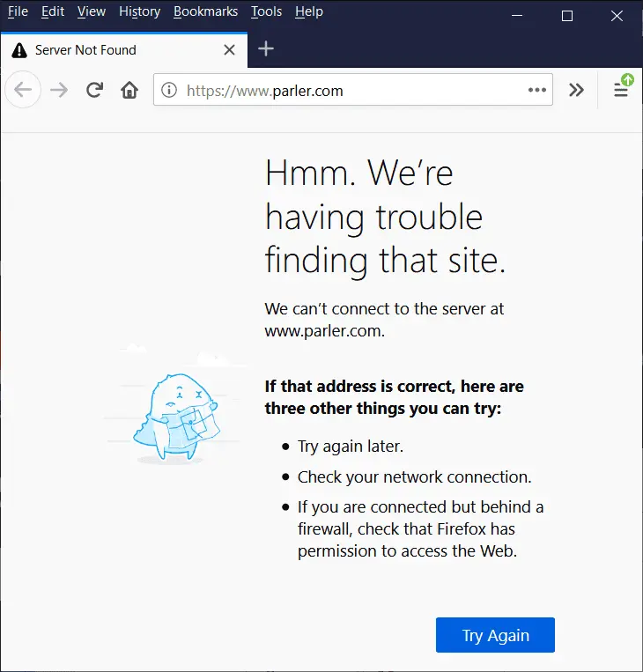Open the File menu
Viewport: 643px width, 672px height.
[18, 11]
